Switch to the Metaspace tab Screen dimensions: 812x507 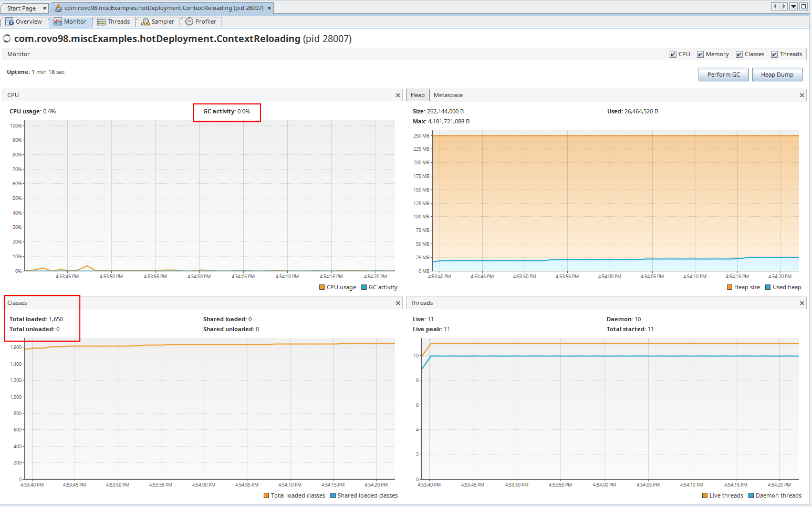[x=448, y=95]
